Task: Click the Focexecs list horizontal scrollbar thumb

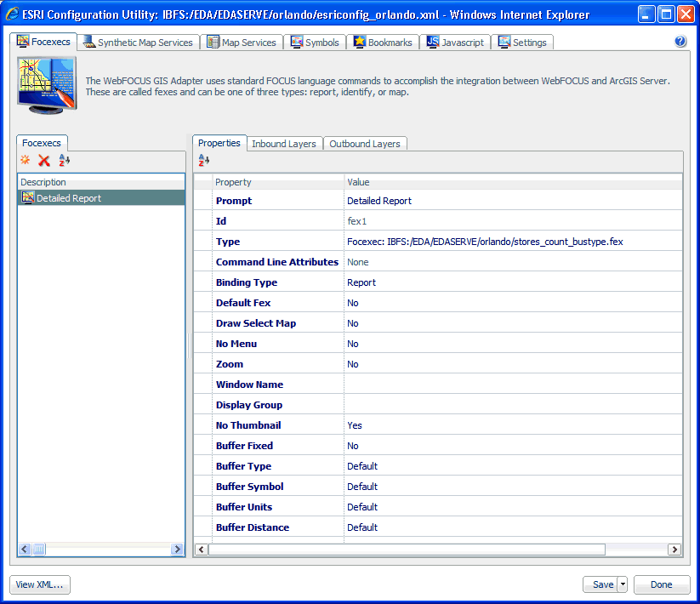Action: click(x=39, y=549)
